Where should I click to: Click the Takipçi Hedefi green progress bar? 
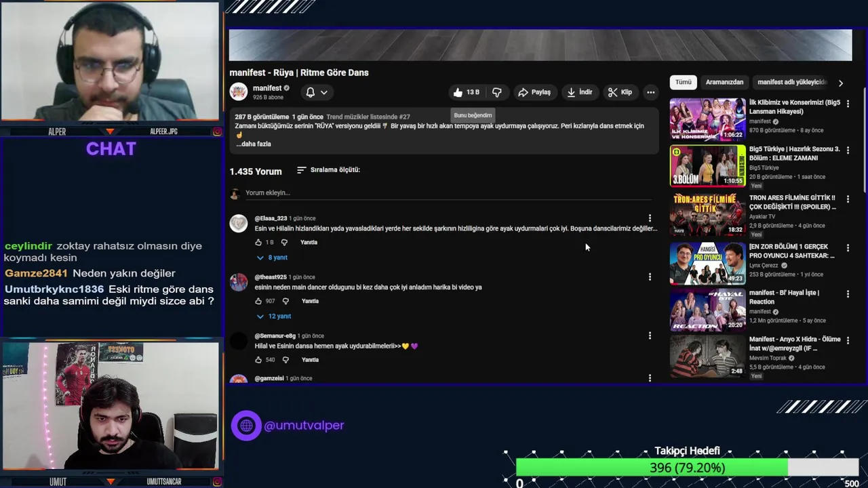pos(652,468)
